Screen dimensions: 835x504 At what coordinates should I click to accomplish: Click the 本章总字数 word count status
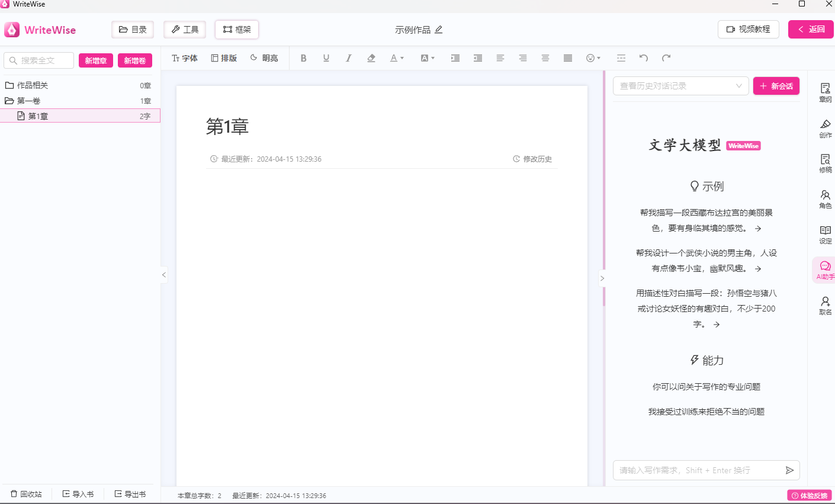point(200,496)
